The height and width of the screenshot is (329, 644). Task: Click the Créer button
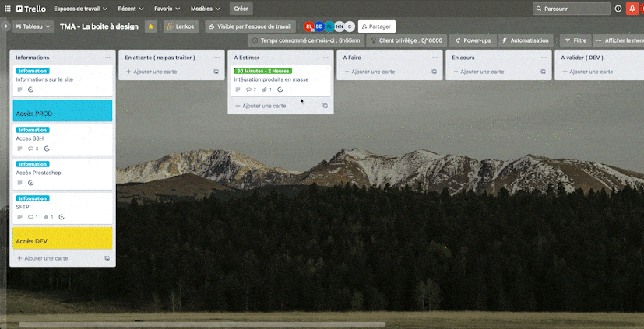(241, 9)
